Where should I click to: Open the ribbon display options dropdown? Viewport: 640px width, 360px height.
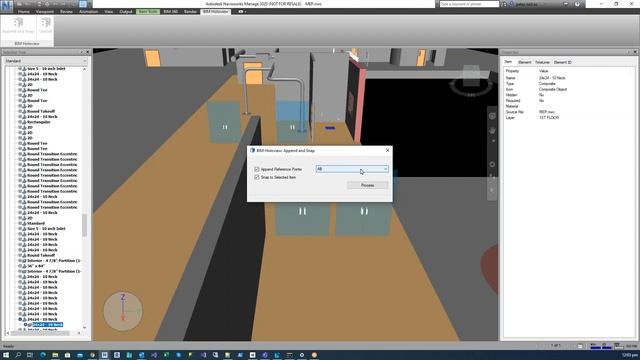[x=241, y=12]
